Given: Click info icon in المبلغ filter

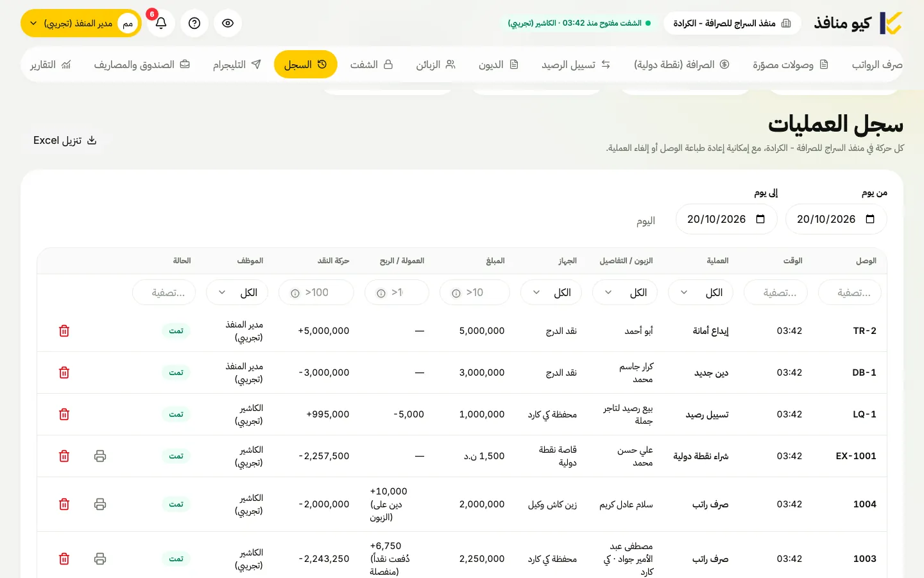Looking at the screenshot, I should [456, 293].
